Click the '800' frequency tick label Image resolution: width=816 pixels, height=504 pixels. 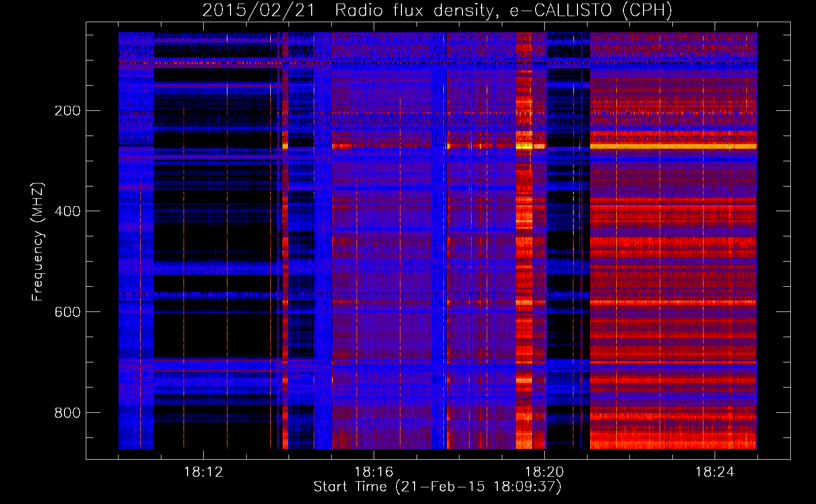click(x=68, y=413)
